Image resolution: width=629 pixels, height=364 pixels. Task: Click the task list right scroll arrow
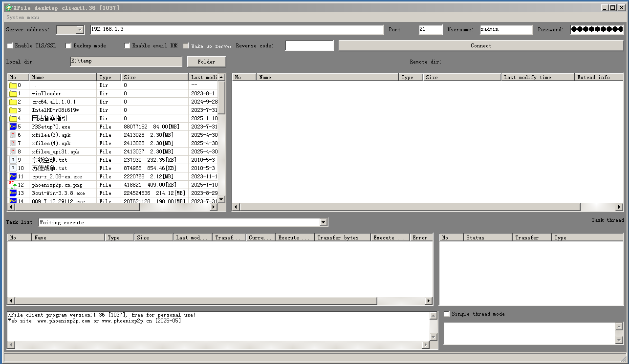pos(429,301)
